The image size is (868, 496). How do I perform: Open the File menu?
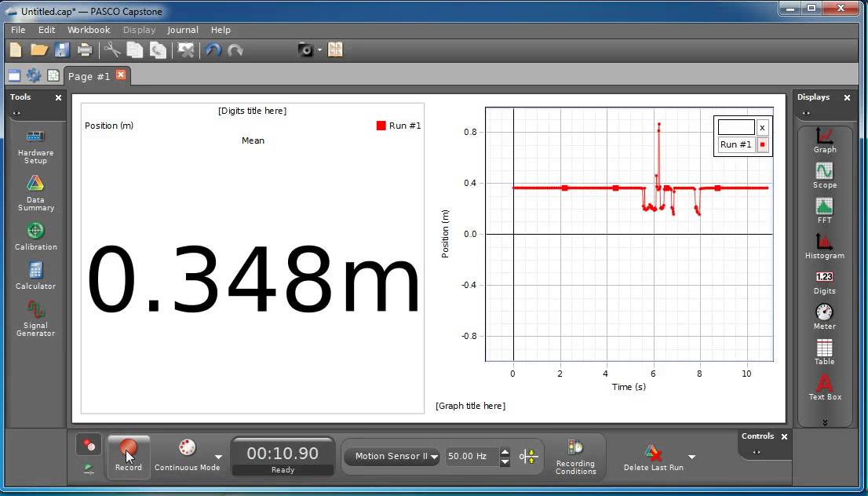click(x=18, y=30)
